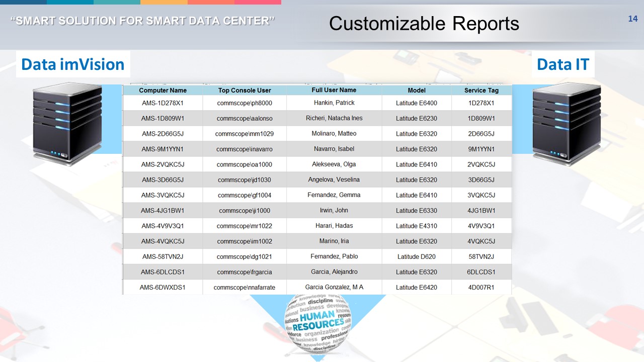Click the Full User Name column header
Image resolution: width=644 pixels, height=362 pixels.
(334, 90)
